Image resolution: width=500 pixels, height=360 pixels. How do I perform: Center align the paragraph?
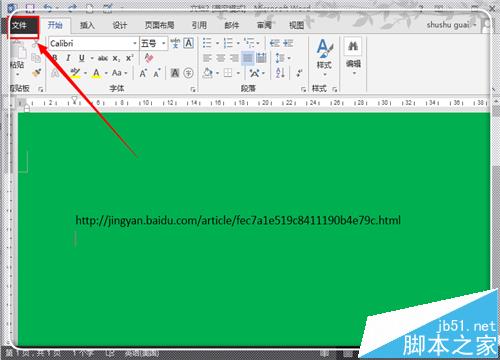[x=221, y=58]
